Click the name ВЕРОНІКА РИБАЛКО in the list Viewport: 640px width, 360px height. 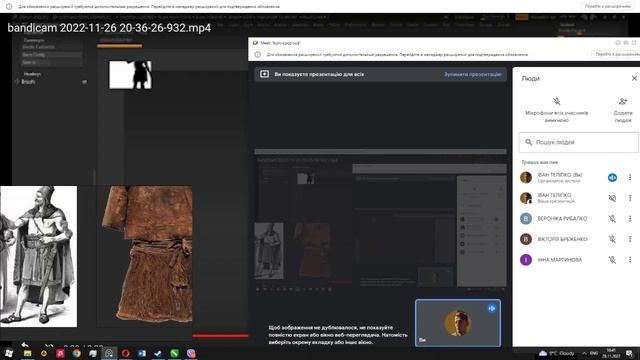(x=562, y=219)
